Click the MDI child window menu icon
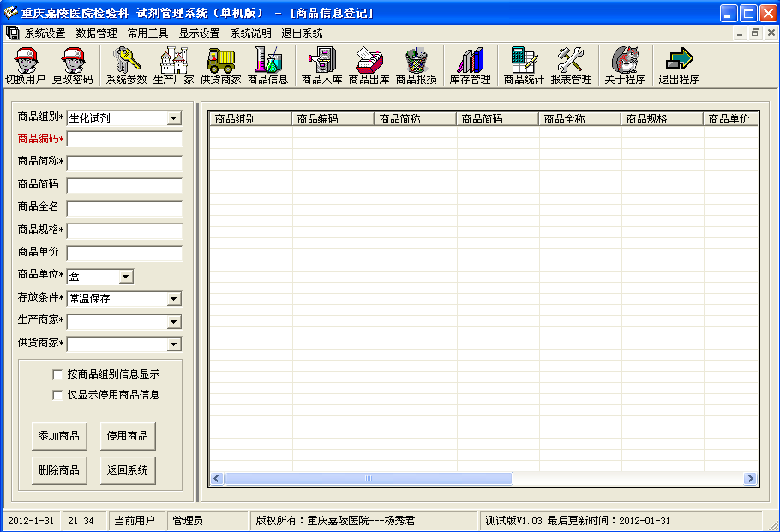 (12, 33)
